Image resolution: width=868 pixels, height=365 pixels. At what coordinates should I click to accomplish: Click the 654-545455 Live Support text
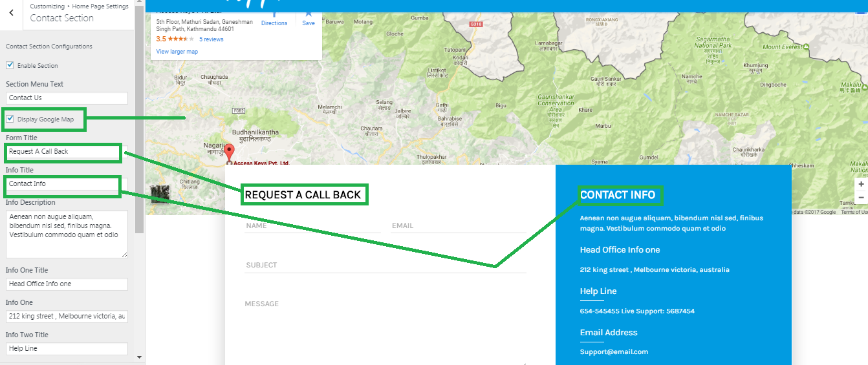(x=637, y=311)
